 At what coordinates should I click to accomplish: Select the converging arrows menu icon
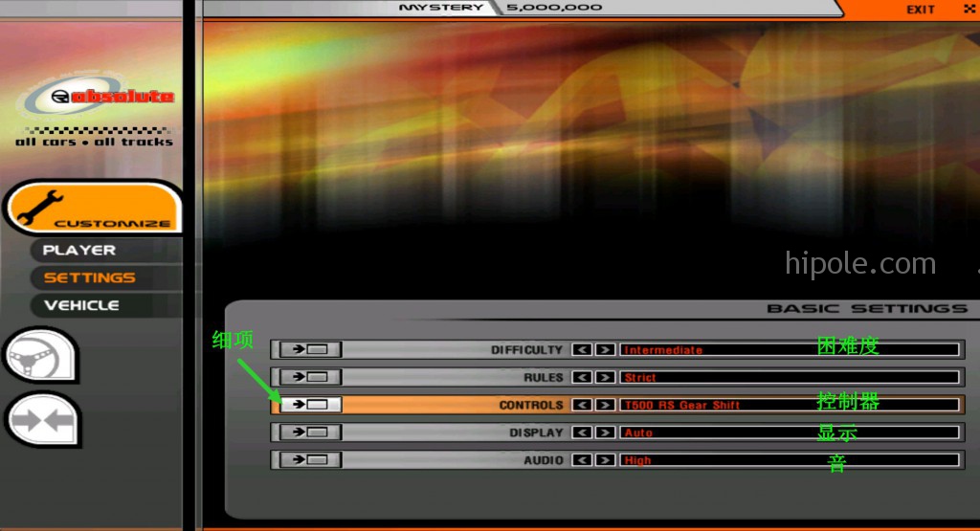point(42,420)
